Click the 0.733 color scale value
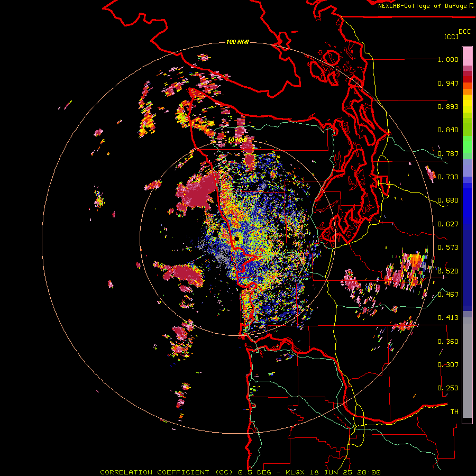This screenshot has height=476, width=476. (448, 177)
